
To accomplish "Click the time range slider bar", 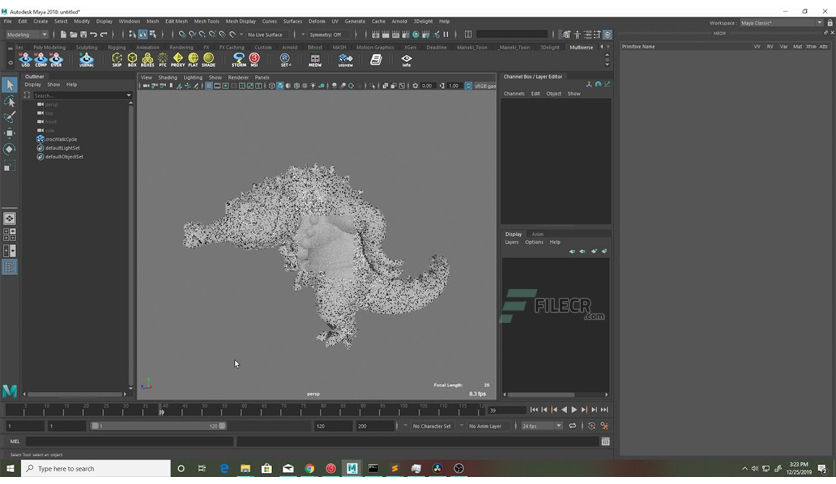I will (x=158, y=426).
